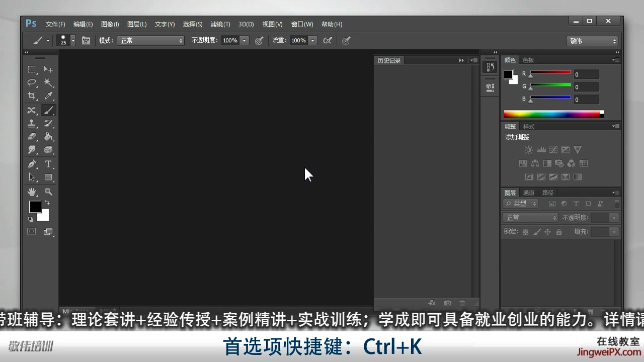644x362 pixels.
Task: Open the tool preset picker arrow
Action: pos(48,41)
